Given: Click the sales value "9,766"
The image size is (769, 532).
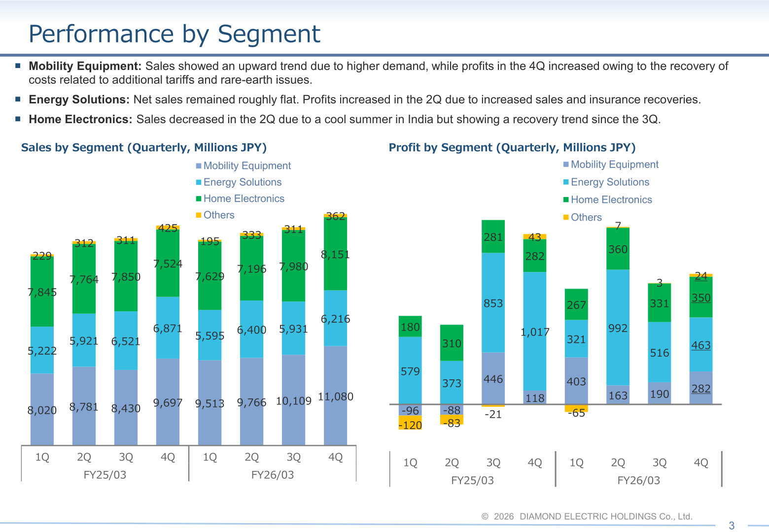Looking at the screenshot, I should (251, 402).
